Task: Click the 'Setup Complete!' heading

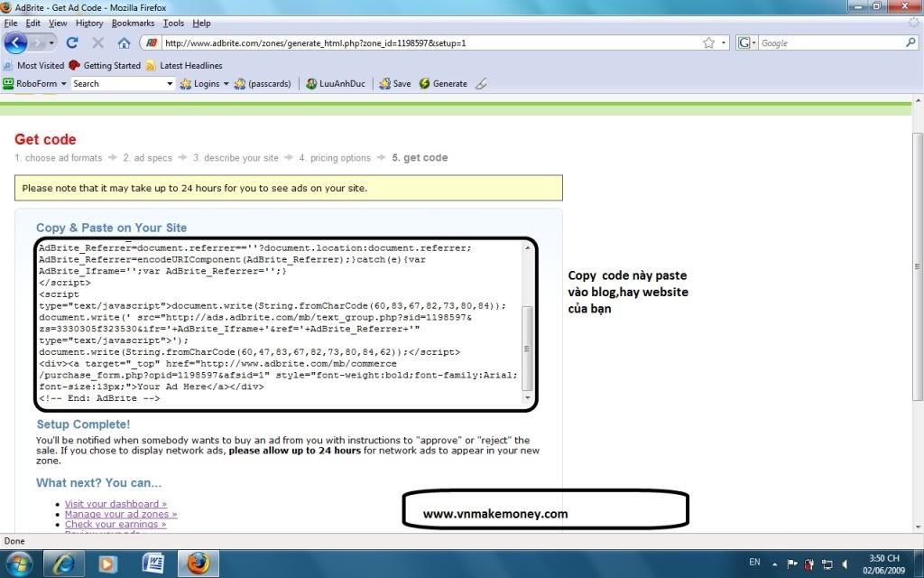Action: (83, 424)
